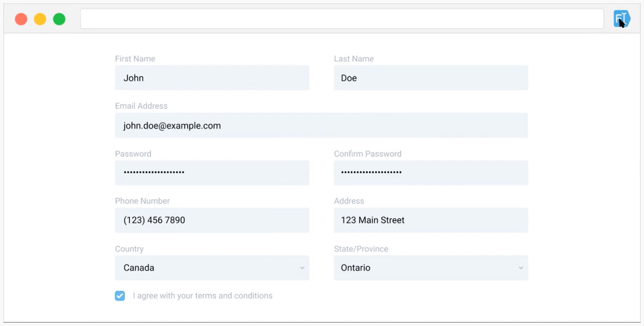Click the yellow minimize window button
This screenshot has width=644, height=326.
[40, 19]
